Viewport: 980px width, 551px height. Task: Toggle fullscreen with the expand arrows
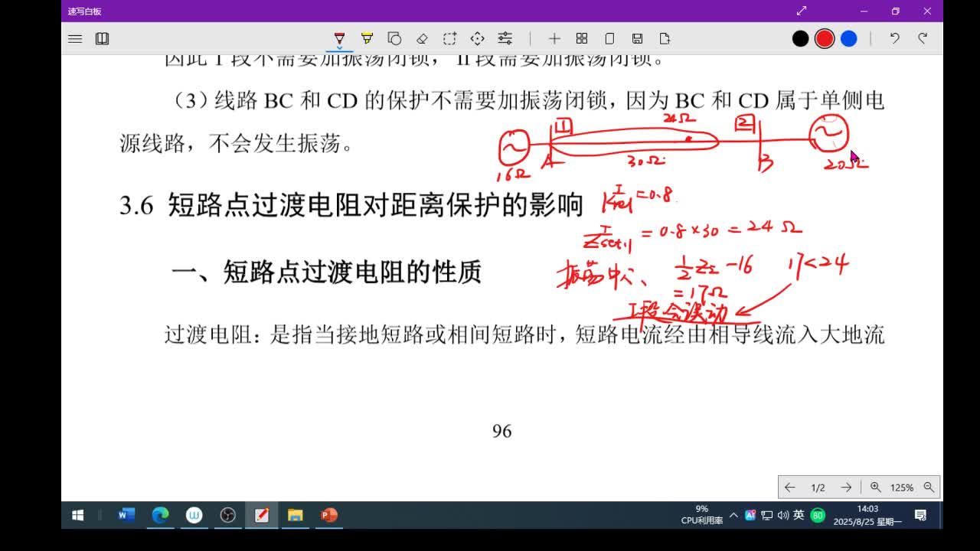pyautogui.click(x=802, y=11)
